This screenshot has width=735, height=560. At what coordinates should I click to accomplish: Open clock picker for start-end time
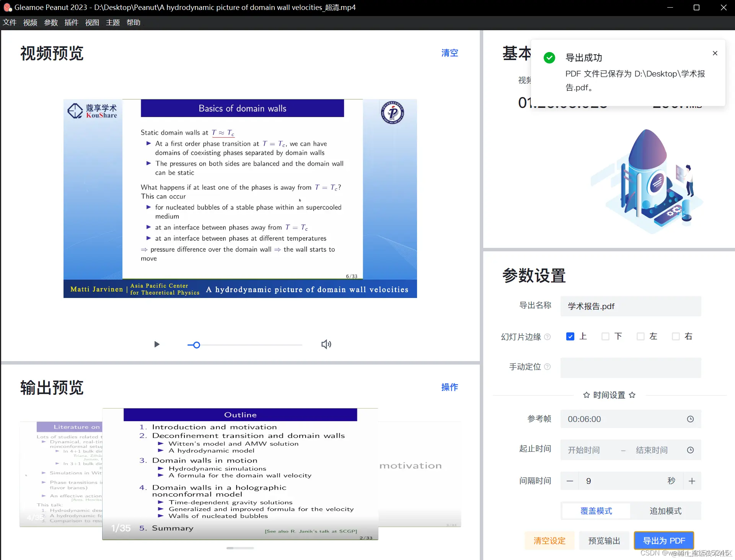pos(690,450)
